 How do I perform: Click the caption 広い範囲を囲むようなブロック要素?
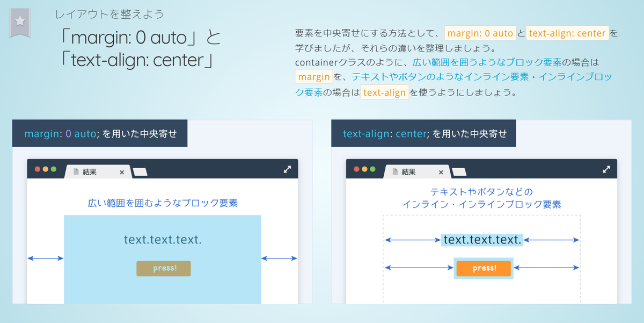pos(163,203)
